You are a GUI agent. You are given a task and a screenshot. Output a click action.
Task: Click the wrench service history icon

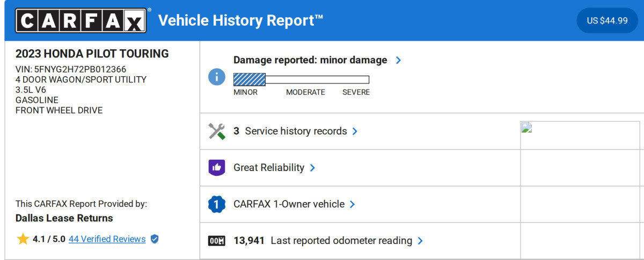point(216,131)
